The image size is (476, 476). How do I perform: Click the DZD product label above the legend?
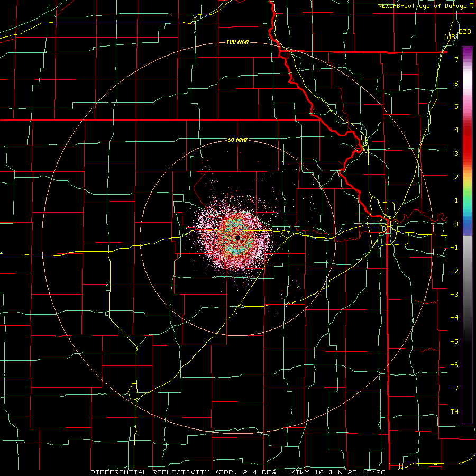pyautogui.click(x=464, y=31)
